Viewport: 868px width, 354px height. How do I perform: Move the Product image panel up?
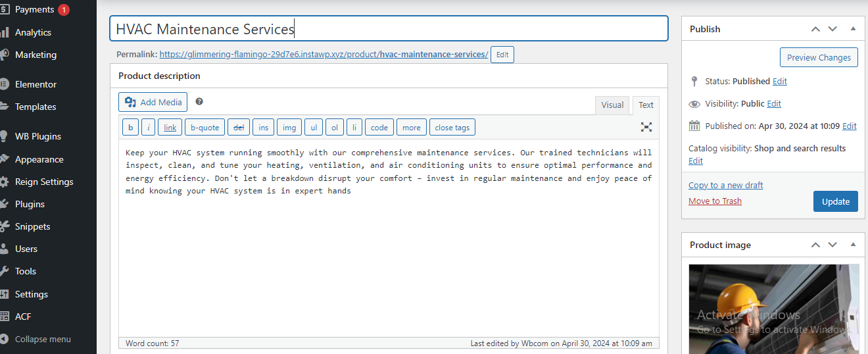[x=815, y=245]
